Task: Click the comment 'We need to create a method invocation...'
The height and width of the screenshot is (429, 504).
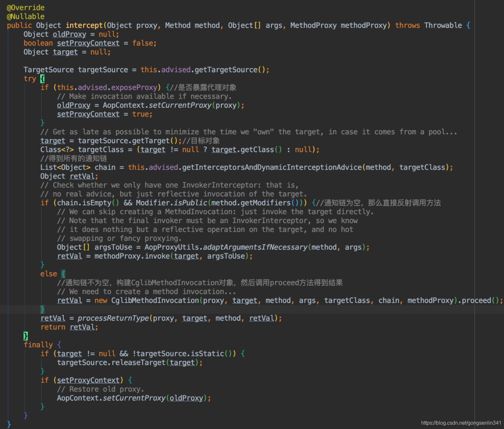Action: [x=146, y=292]
